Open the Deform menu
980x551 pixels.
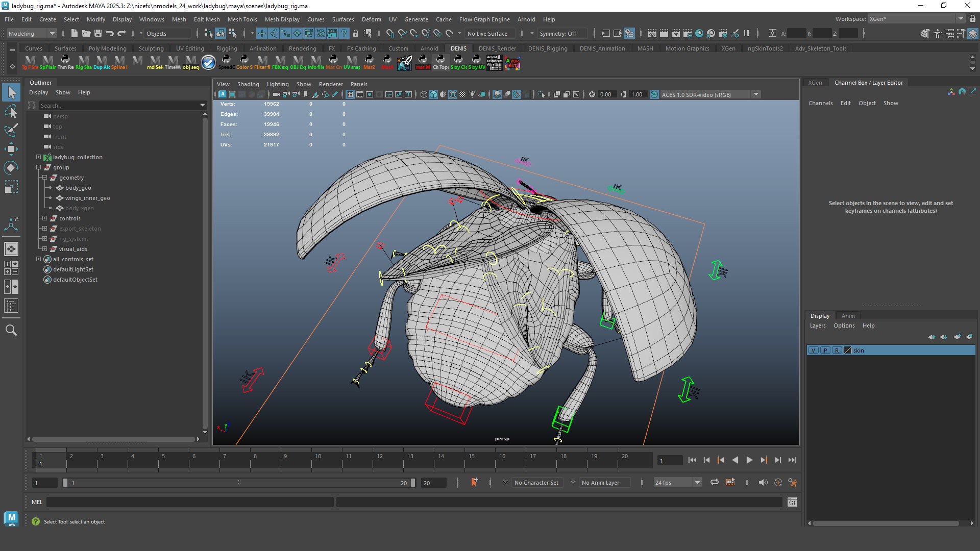click(x=371, y=19)
